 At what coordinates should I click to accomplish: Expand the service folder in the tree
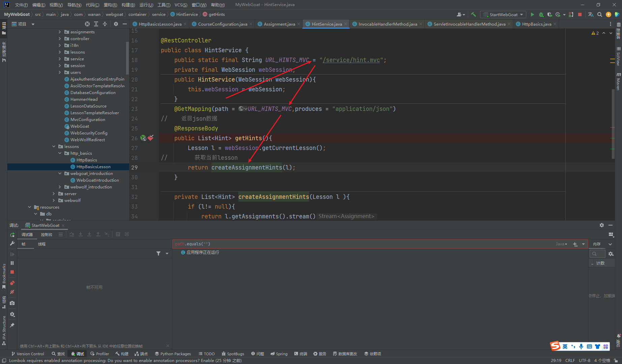coord(60,59)
